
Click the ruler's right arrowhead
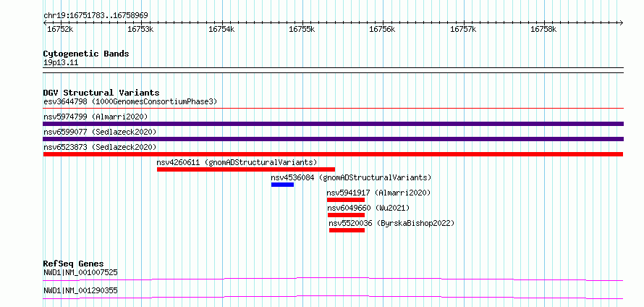[622, 22]
